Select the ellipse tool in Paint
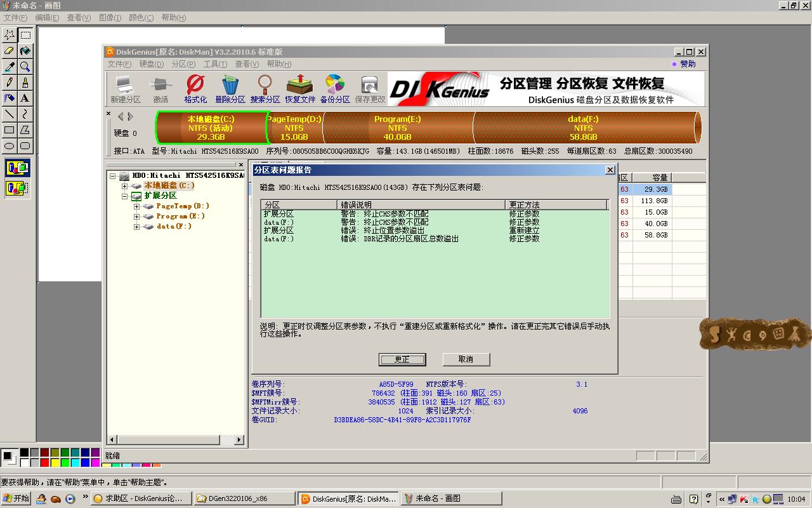The height and width of the screenshot is (508, 812). (x=10, y=146)
